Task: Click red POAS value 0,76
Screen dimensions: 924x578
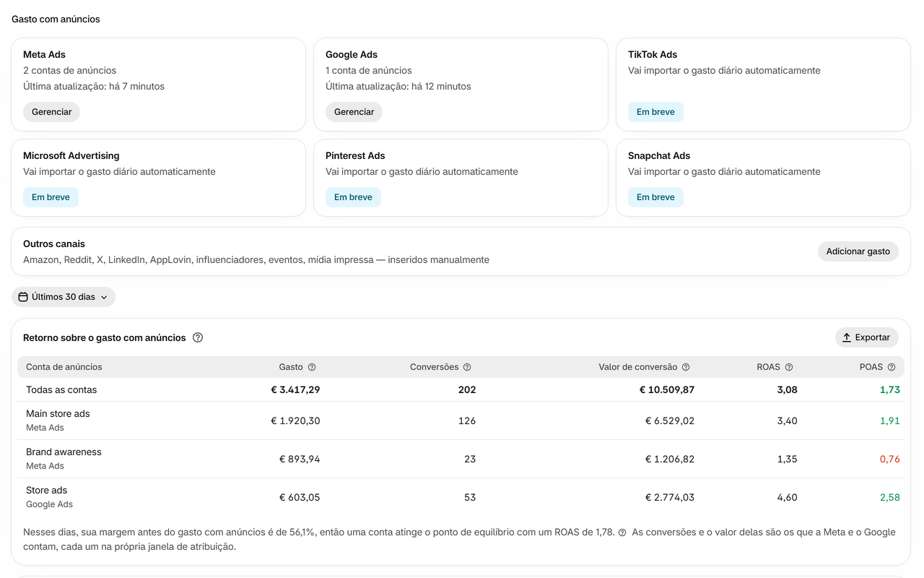Action: [889, 459]
